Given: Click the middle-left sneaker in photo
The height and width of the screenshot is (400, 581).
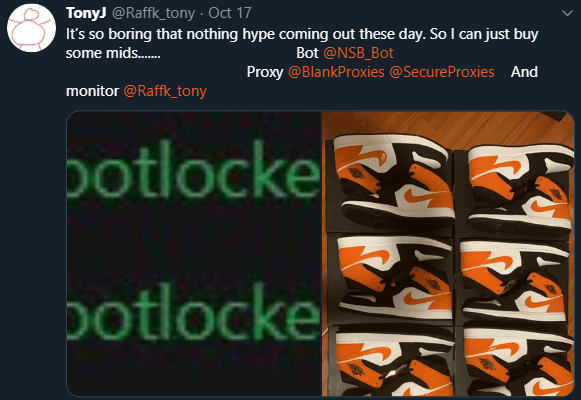Looking at the screenshot, I should pyautogui.click(x=395, y=278).
